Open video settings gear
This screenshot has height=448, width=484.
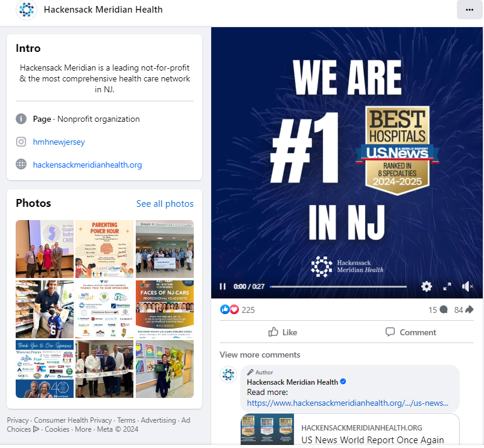point(426,286)
